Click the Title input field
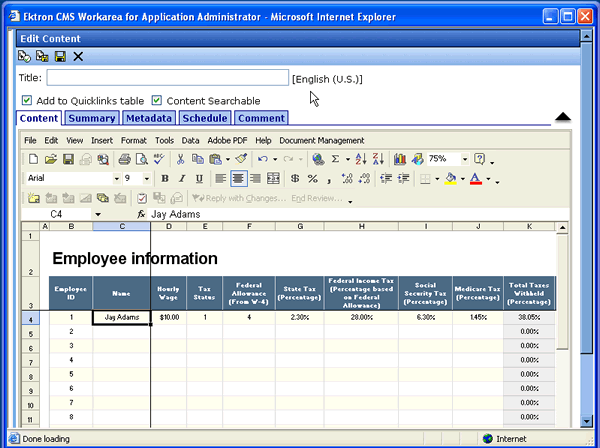This screenshot has width=600, height=448. [x=168, y=78]
